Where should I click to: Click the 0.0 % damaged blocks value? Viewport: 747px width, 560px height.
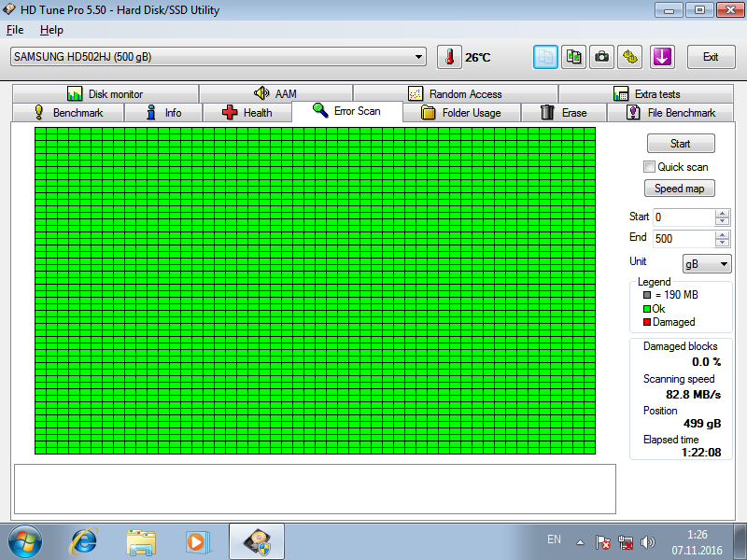coord(707,362)
